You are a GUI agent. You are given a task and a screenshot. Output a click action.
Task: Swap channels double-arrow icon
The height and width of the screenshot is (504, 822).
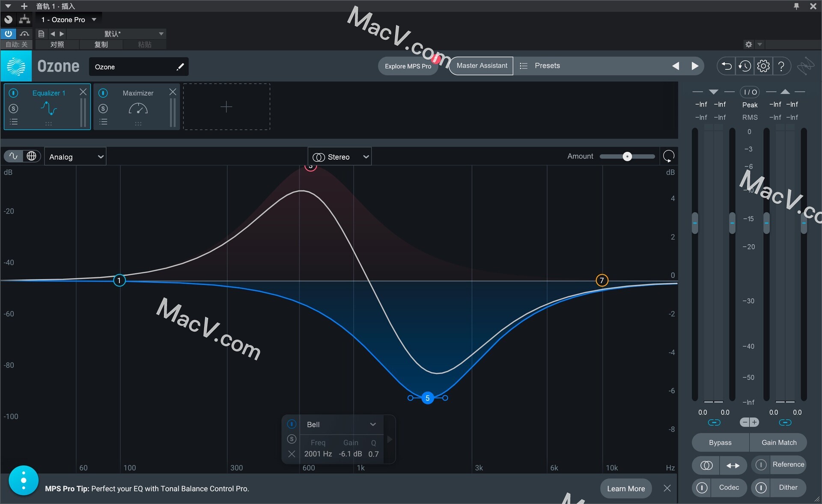733,465
